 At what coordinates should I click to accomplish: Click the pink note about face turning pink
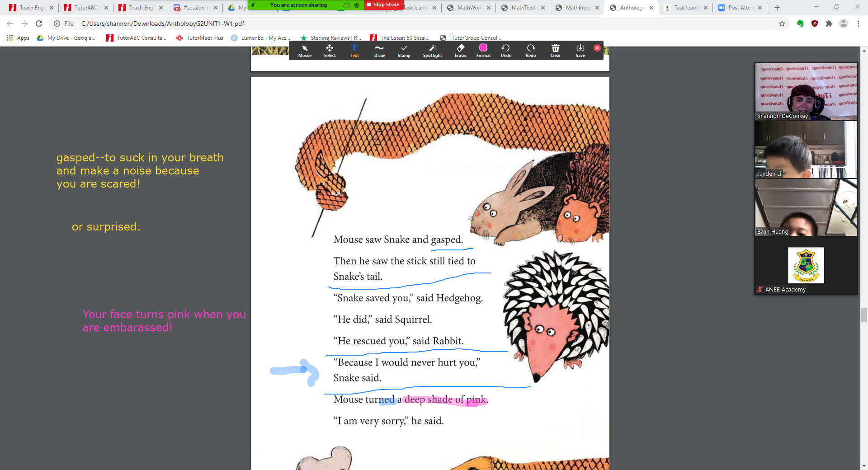click(164, 321)
